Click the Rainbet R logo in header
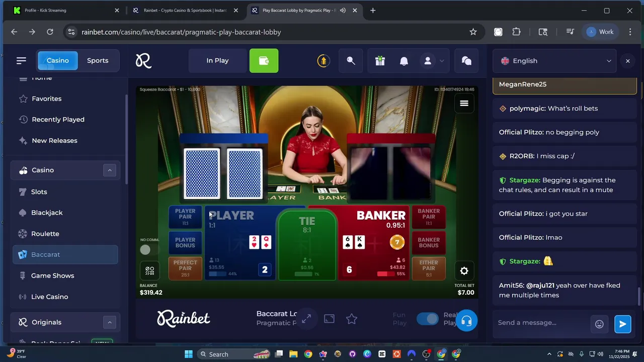 (143, 61)
